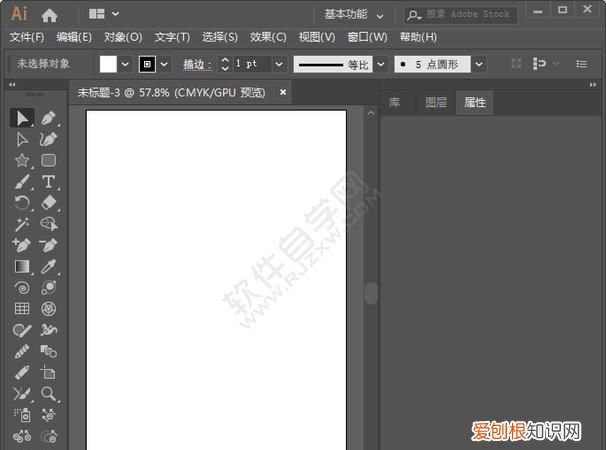Open the 5 点圆形 brush dropdown
606x450 pixels.
point(479,63)
